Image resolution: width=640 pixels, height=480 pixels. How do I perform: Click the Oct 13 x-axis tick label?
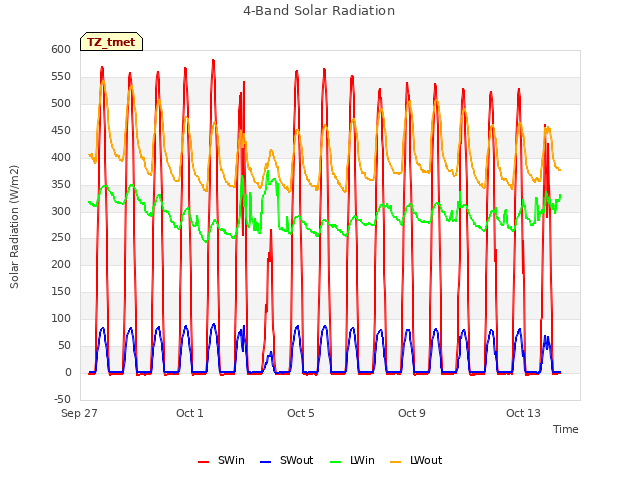(523, 413)
